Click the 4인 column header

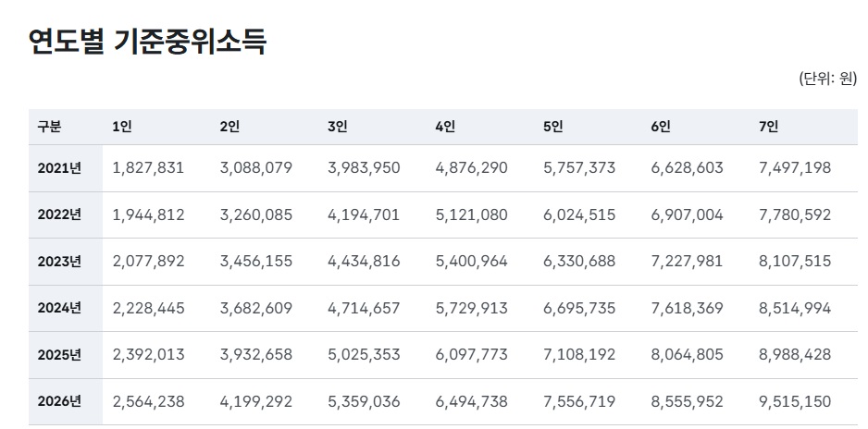coord(445,127)
